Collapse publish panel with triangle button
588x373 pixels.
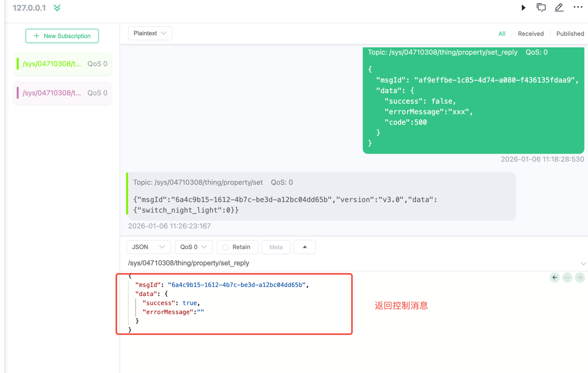point(304,247)
